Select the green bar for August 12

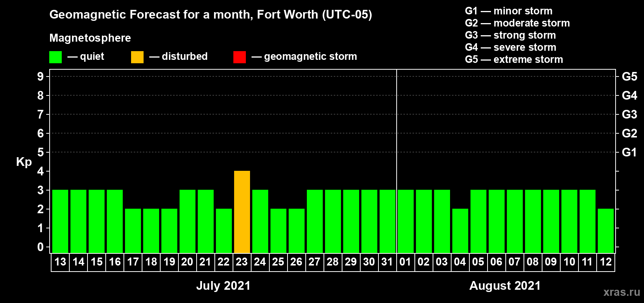click(x=606, y=231)
